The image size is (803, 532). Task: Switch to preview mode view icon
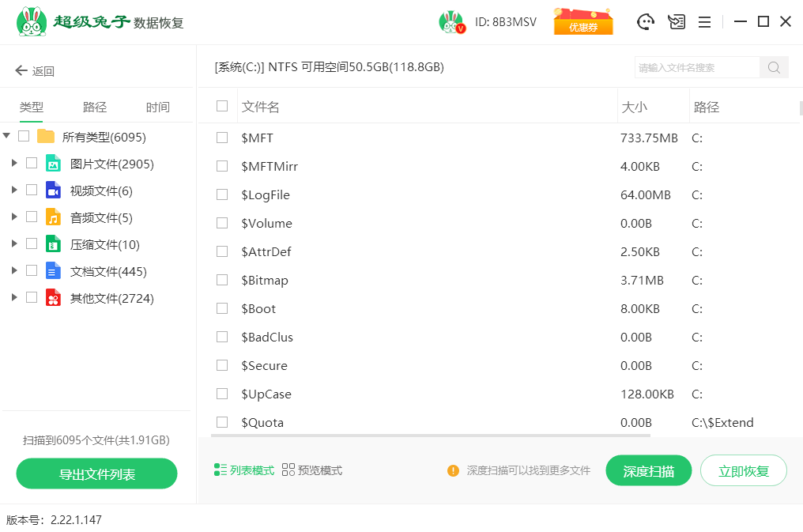[x=288, y=470]
